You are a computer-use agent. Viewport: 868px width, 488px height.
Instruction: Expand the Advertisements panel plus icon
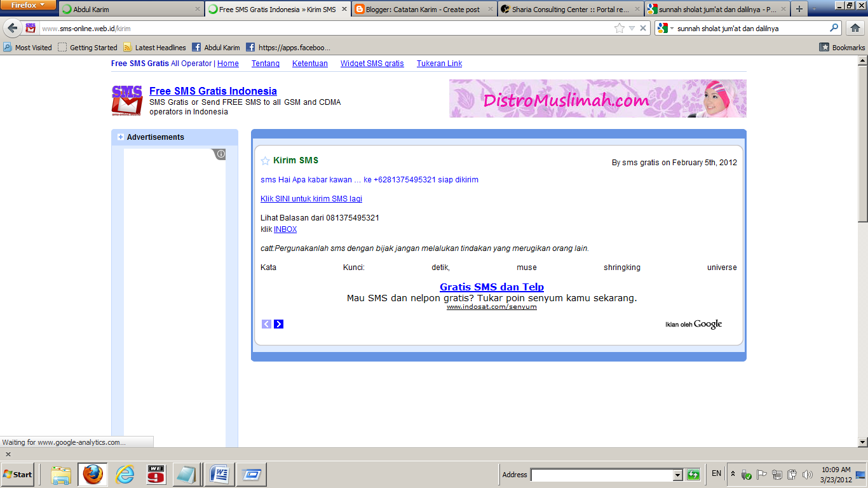(121, 137)
